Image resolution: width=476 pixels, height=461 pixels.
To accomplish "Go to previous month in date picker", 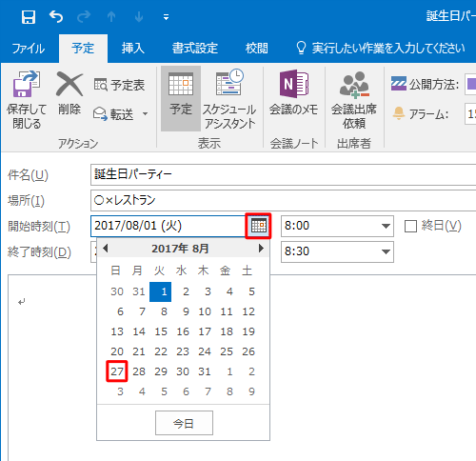I will tap(106, 249).
